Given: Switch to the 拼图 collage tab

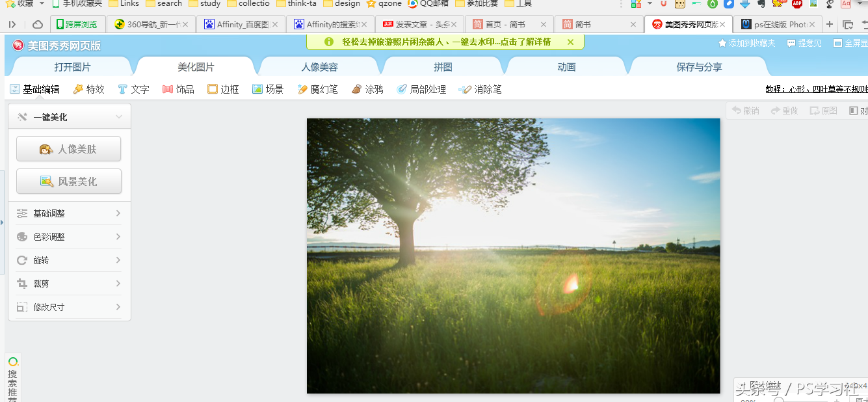Looking at the screenshot, I should [x=443, y=66].
